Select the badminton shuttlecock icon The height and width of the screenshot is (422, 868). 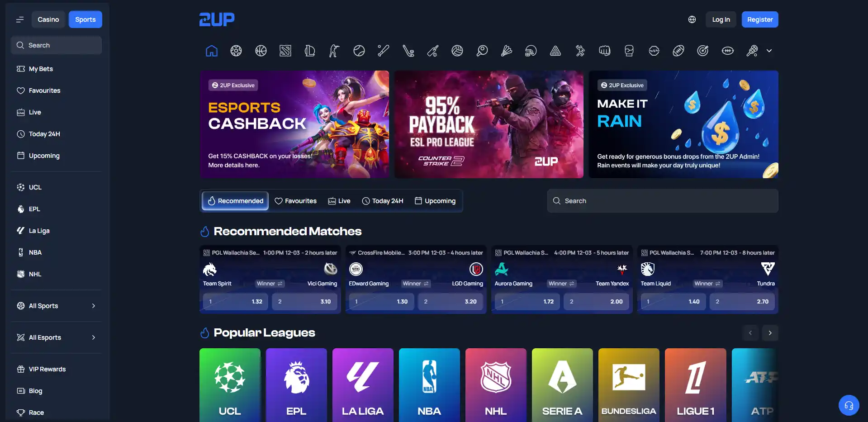(x=507, y=51)
